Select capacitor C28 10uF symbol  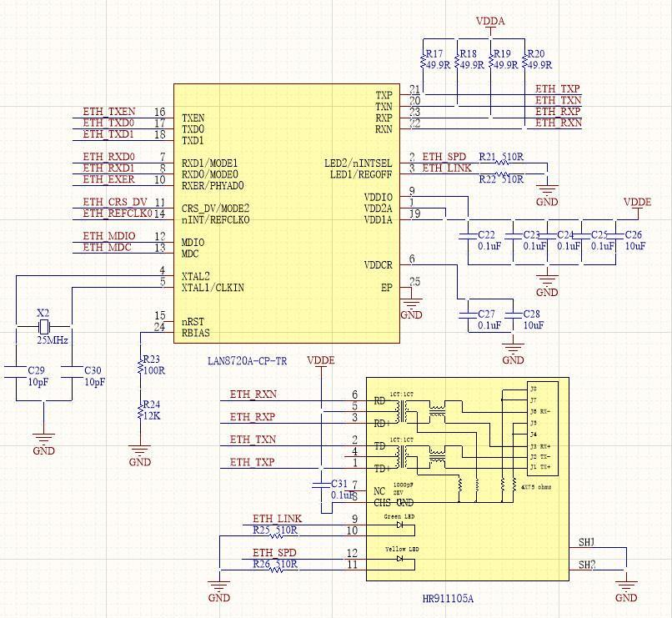click(x=514, y=315)
